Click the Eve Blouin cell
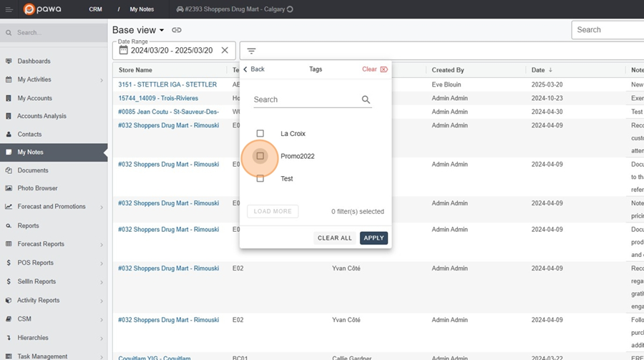644x360 pixels. (x=446, y=84)
